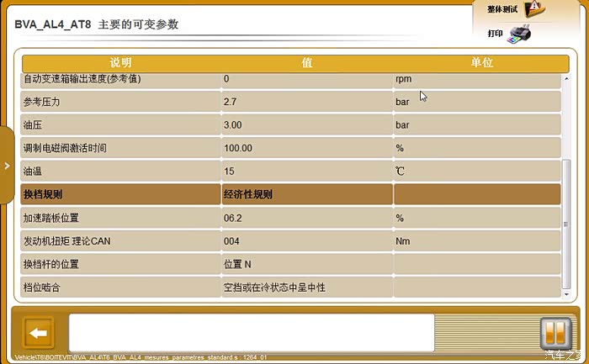The image size is (589, 364).
Task: Select the 参考压力 parameter row
Action: [121, 102]
